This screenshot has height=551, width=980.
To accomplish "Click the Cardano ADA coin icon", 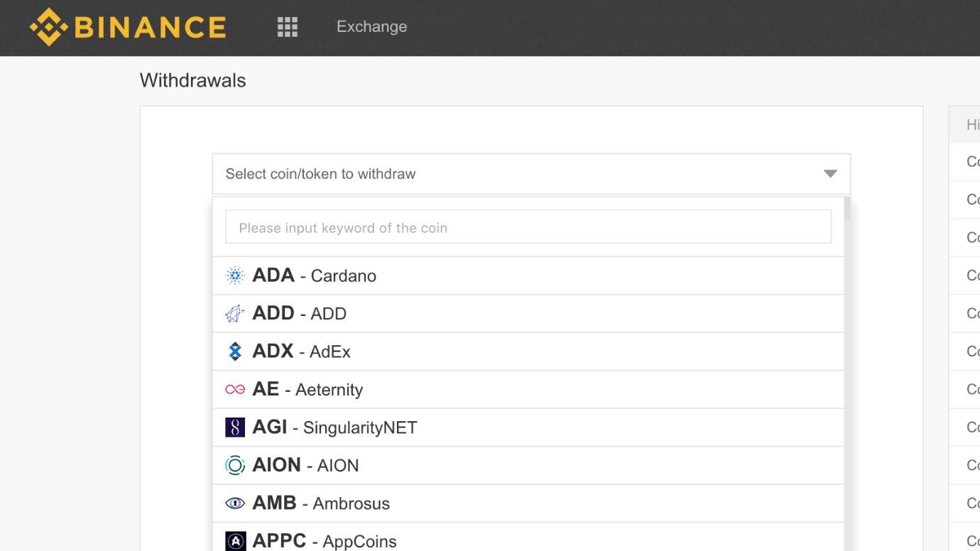I will [x=235, y=275].
